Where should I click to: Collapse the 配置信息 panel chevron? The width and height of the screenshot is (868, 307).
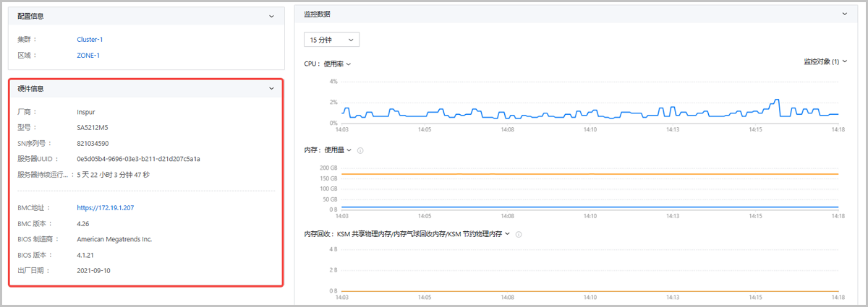[271, 16]
